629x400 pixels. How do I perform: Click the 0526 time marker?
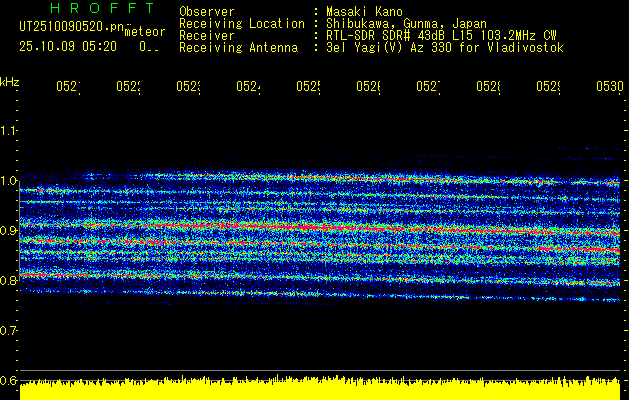(369, 87)
